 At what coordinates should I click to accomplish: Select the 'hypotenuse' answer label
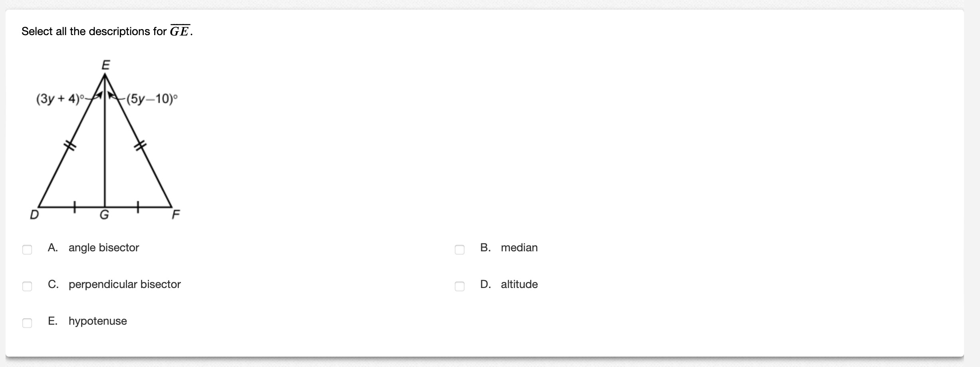coord(98,321)
